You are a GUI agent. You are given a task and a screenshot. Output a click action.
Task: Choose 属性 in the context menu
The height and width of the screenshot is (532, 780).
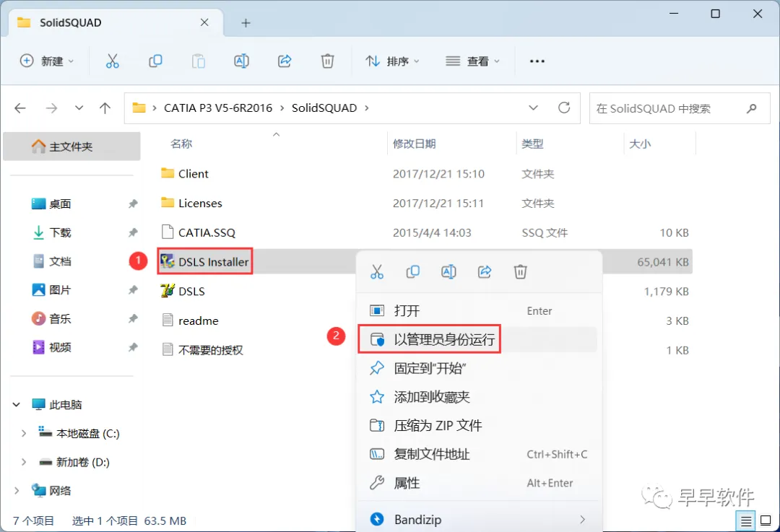pyautogui.click(x=478, y=483)
